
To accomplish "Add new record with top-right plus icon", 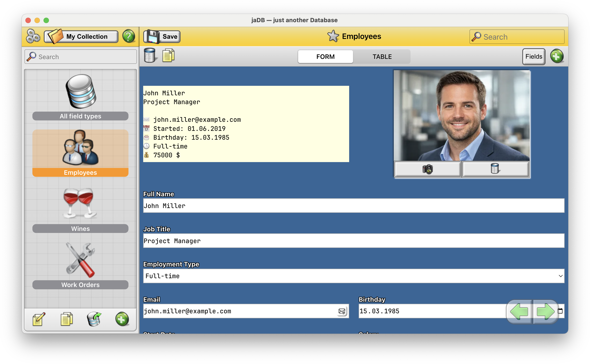I will (x=557, y=56).
